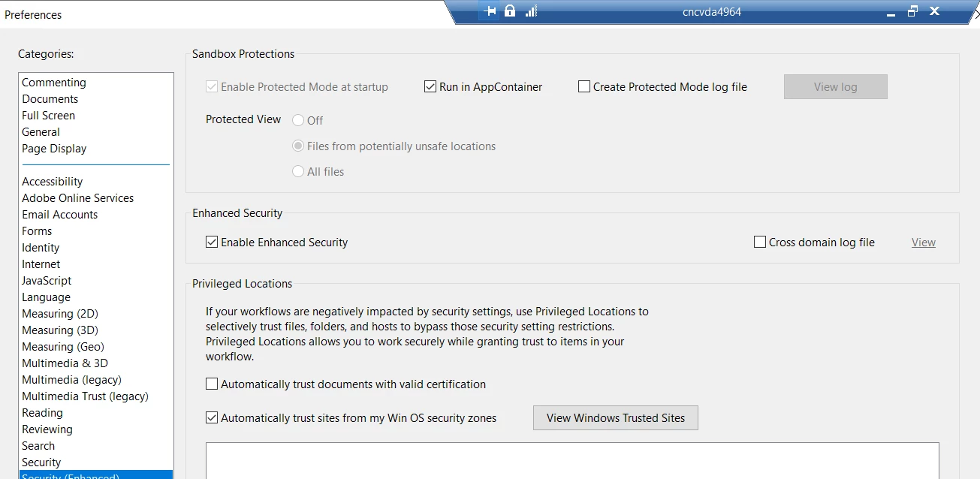Restore the cncvda4964 remote session window
The width and height of the screenshot is (980, 479).
point(912,11)
